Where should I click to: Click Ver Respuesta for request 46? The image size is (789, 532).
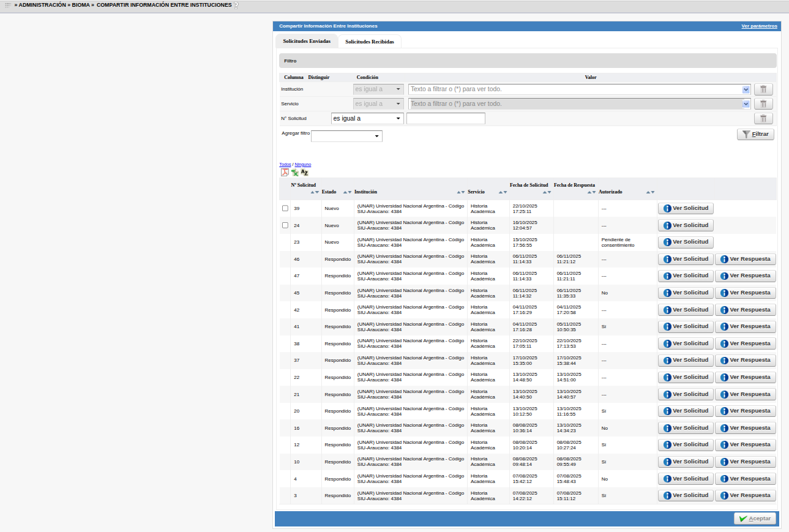(745, 259)
